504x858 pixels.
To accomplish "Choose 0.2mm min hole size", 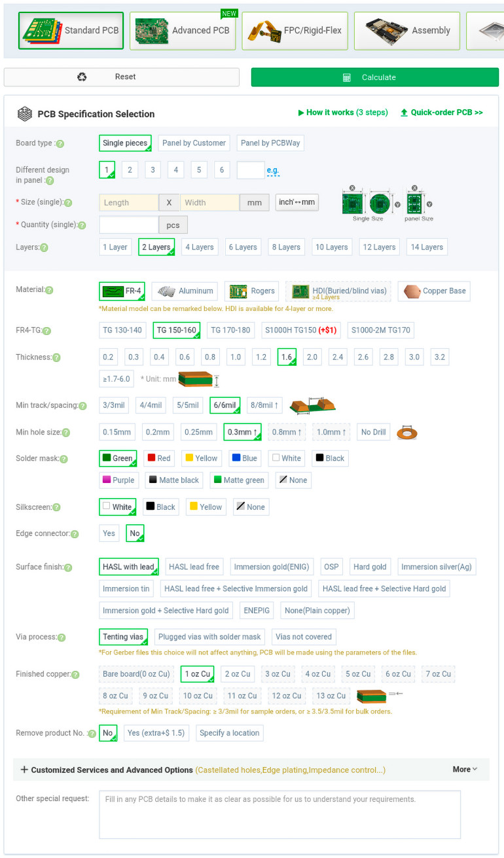I will point(158,432).
